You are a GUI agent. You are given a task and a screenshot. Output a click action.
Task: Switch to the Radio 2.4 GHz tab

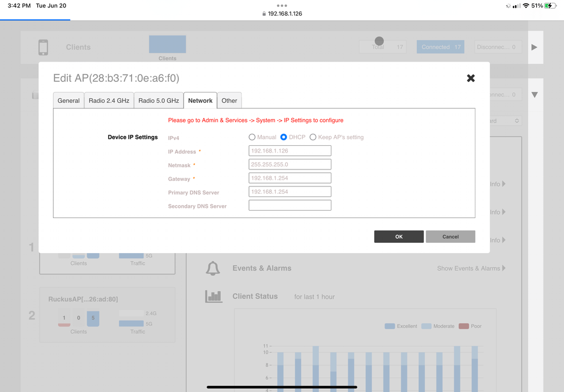(x=109, y=101)
